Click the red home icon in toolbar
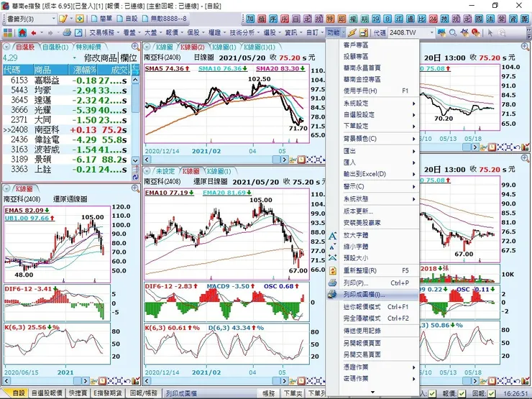Image resolution: width=532 pixels, height=399 pixels. [x=22, y=32]
